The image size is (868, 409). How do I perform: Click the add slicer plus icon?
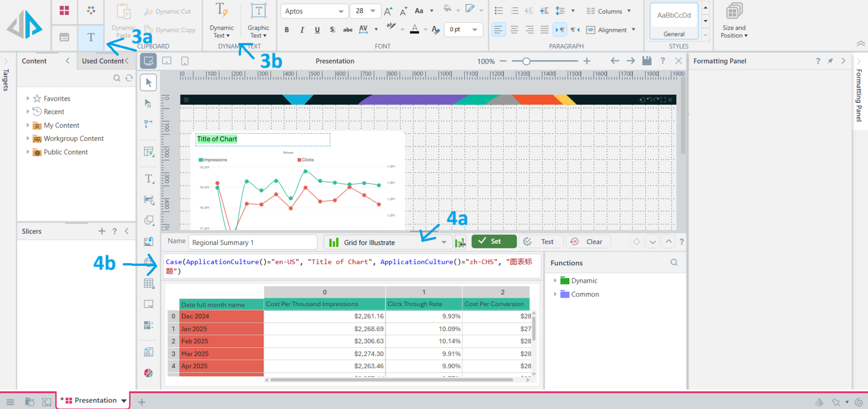[101, 231]
